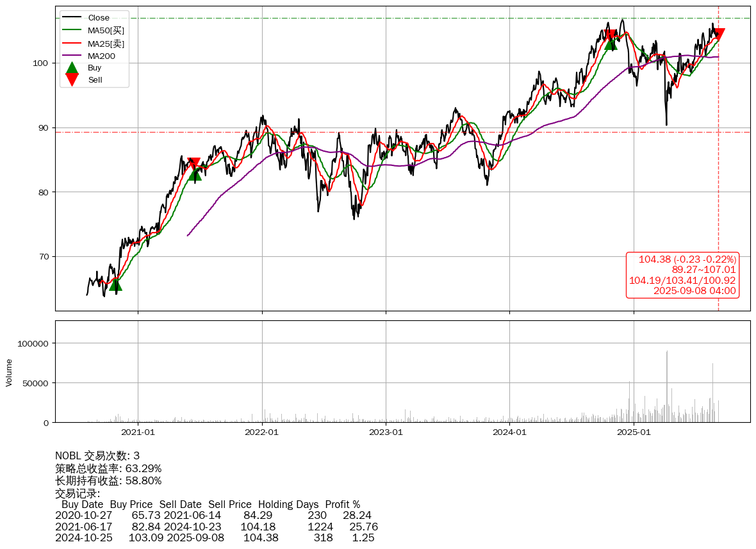Click the red Sell triangle in legend

pos(72,80)
